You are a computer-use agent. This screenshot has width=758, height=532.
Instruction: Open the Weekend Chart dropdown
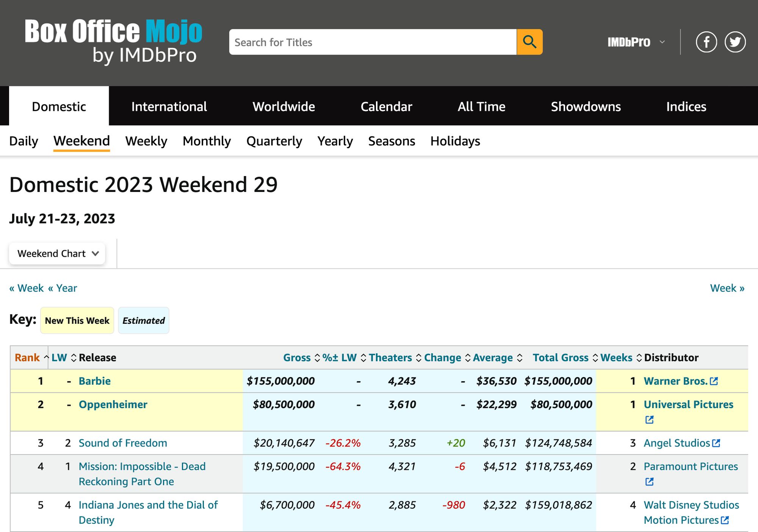(57, 254)
